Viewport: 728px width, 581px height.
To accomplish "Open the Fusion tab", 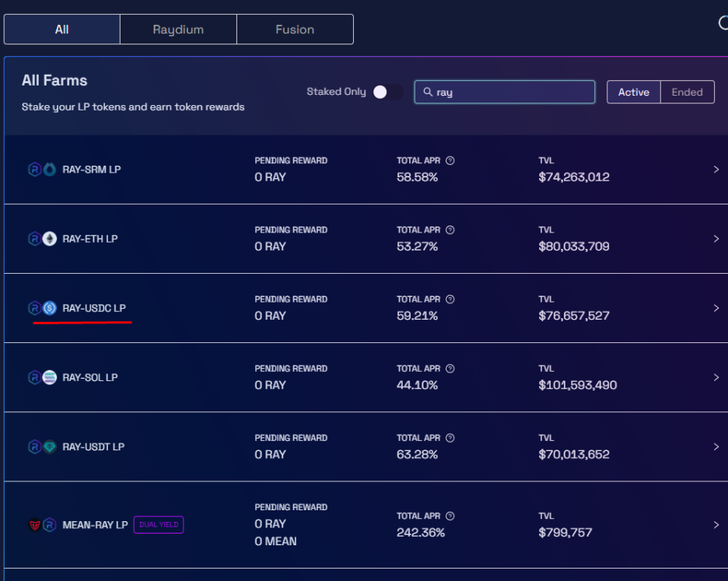I will tap(295, 30).
